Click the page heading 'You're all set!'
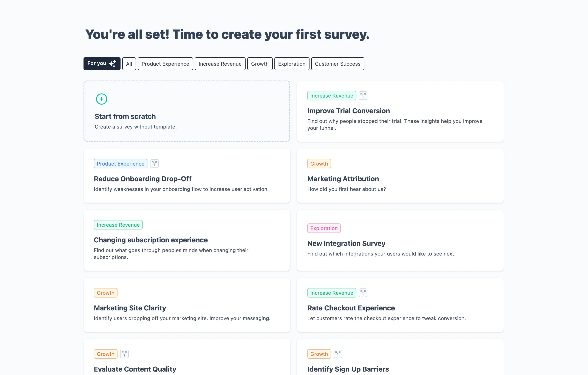Screen dimensions: 588x375 227,34
